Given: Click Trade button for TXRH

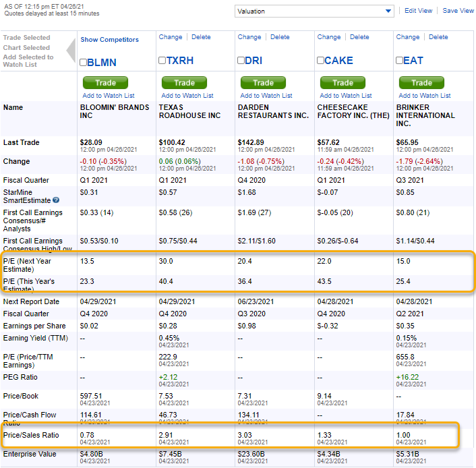Looking at the screenshot, I should point(184,82).
